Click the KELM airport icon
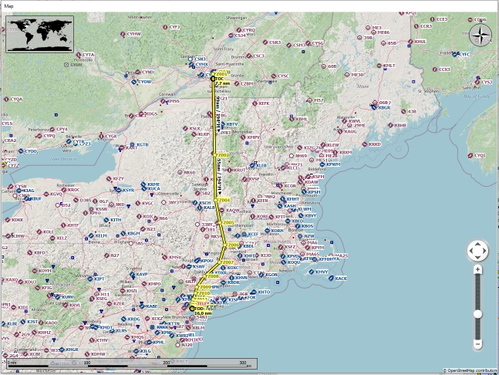This screenshot has height=375, width=499. pyautogui.click(x=91, y=236)
